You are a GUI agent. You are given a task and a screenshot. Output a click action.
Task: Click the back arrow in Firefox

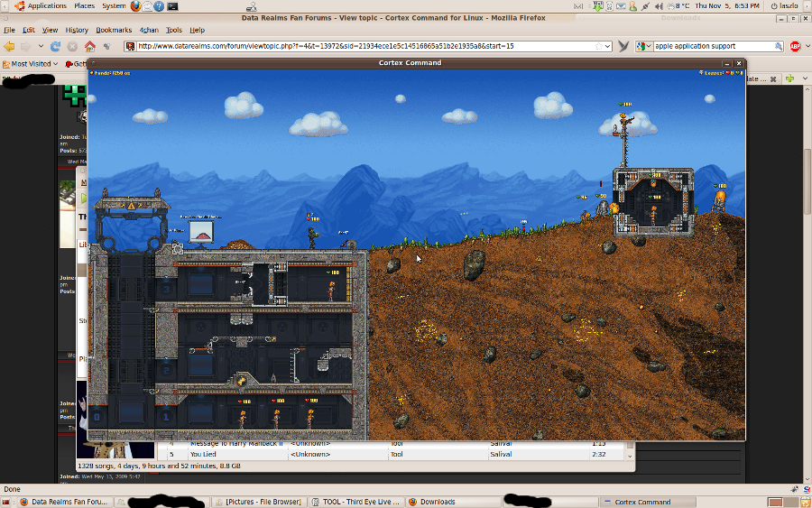(x=9, y=46)
